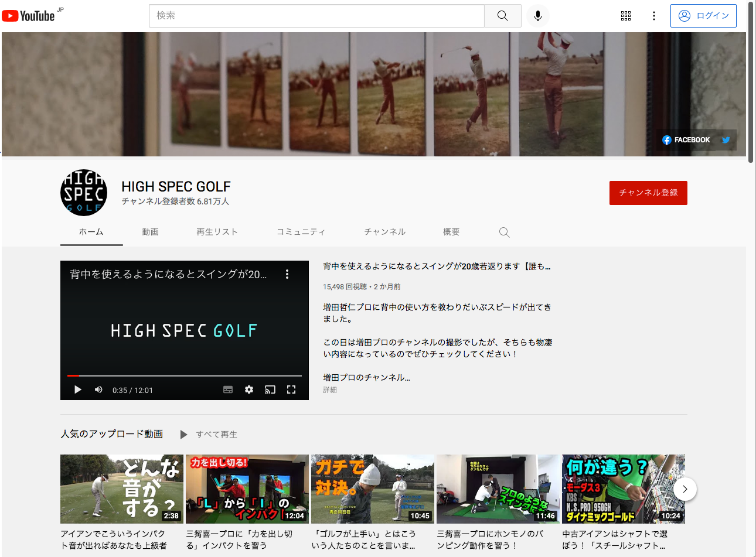Image resolution: width=756 pixels, height=557 pixels.
Task: Open video title '「ゴルフが上手い」とはこういう'
Action: (364, 540)
